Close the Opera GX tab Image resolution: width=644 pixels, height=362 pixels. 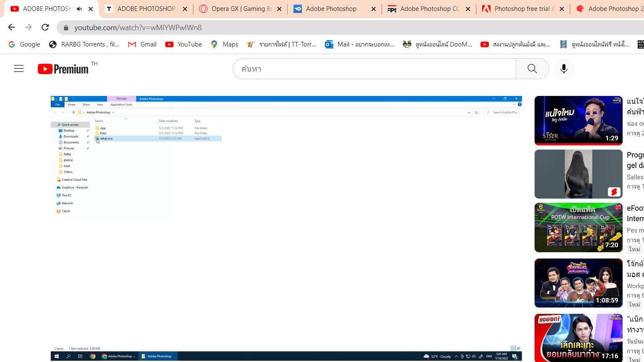point(279,9)
